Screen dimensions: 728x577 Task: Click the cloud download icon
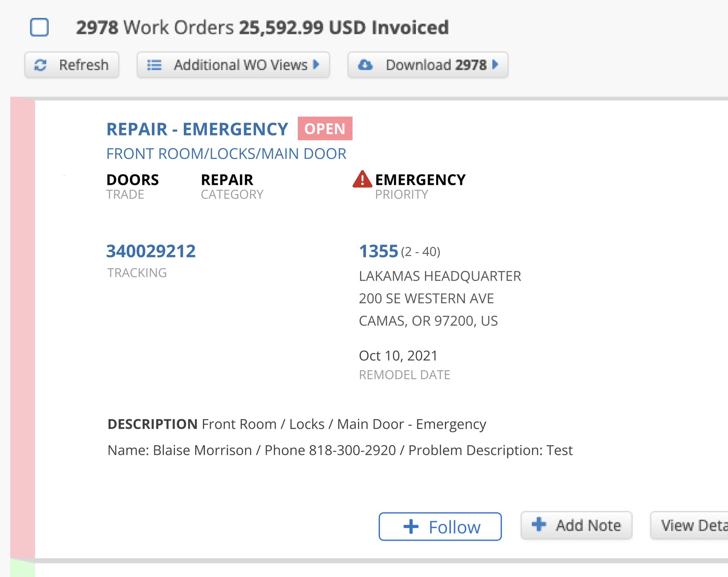[365, 65]
